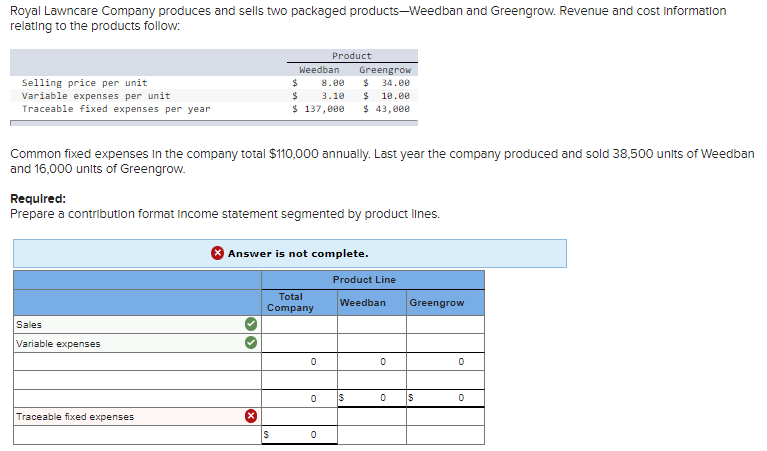The height and width of the screenshot is (451, 767).
Task: Select the Traceable fixed expenses cell under Weedban
Action: [372, 416]
